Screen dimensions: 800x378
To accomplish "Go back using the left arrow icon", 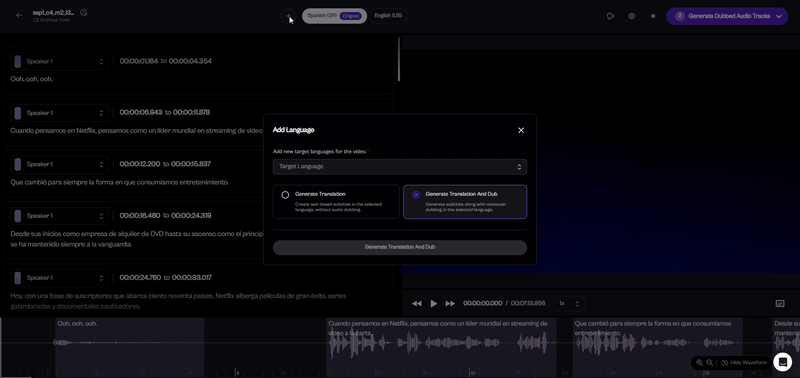I will tap(19, 15).
